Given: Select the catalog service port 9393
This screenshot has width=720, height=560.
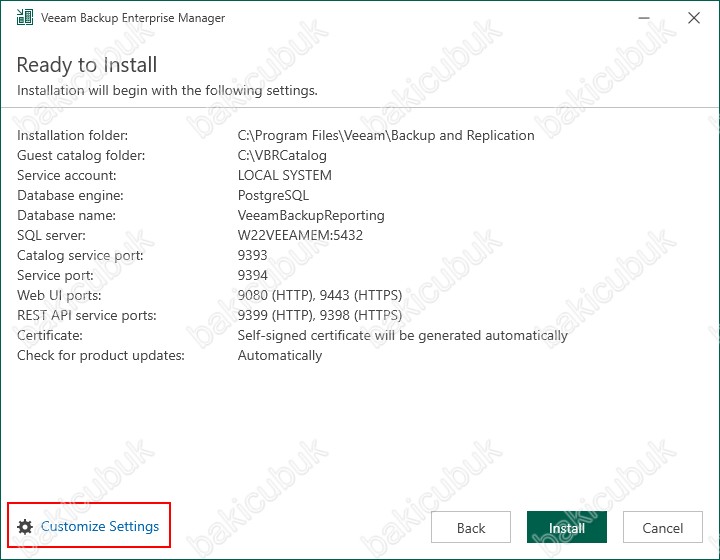Looking at the screenshot, I should tap(253, 255).
